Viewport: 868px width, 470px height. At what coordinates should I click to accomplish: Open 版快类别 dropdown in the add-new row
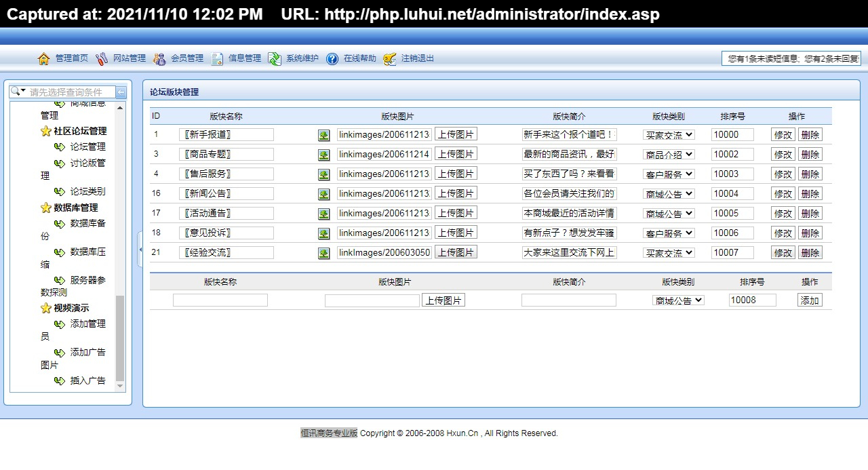coord(678,300)
